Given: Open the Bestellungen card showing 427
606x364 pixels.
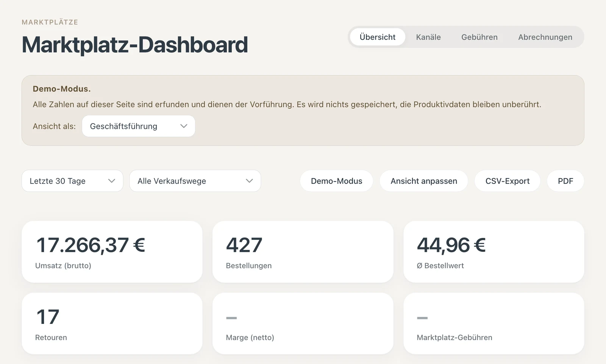Looking at the screenshot, I should tap(303, 252).
